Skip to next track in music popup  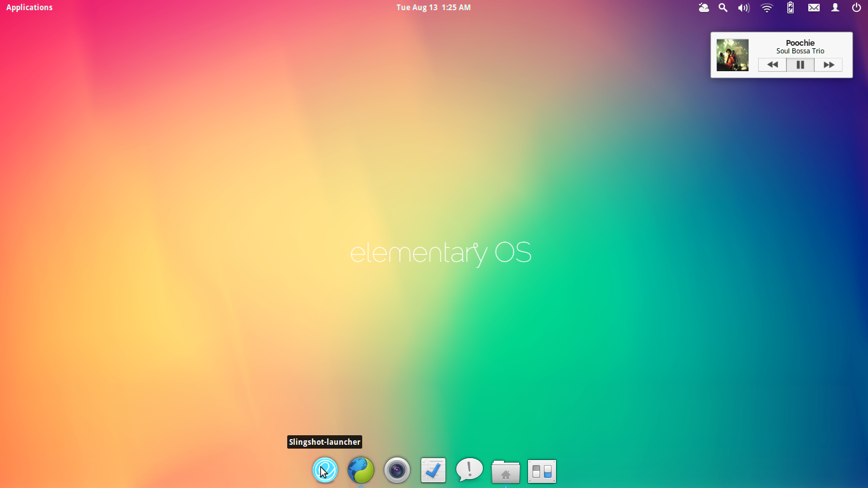pos(829,65)
